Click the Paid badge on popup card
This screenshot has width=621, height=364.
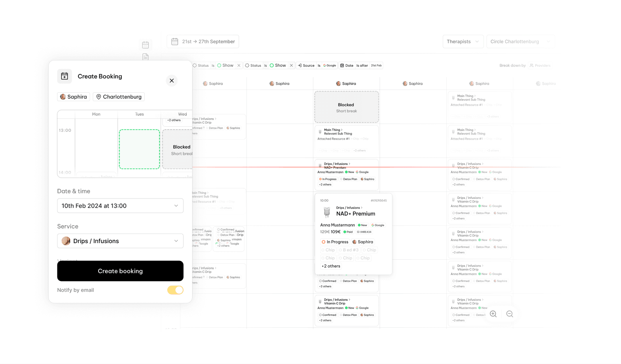[348, 232]
